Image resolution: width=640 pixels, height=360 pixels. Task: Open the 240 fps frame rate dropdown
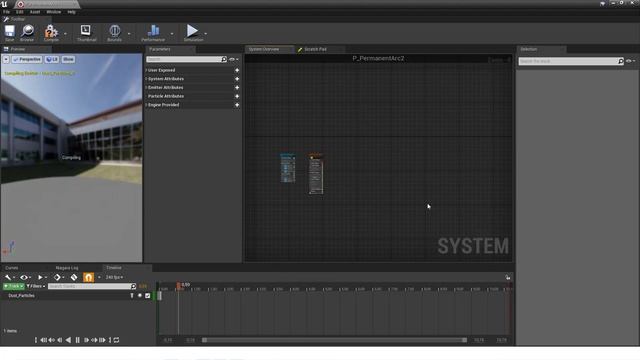[114, 278]
